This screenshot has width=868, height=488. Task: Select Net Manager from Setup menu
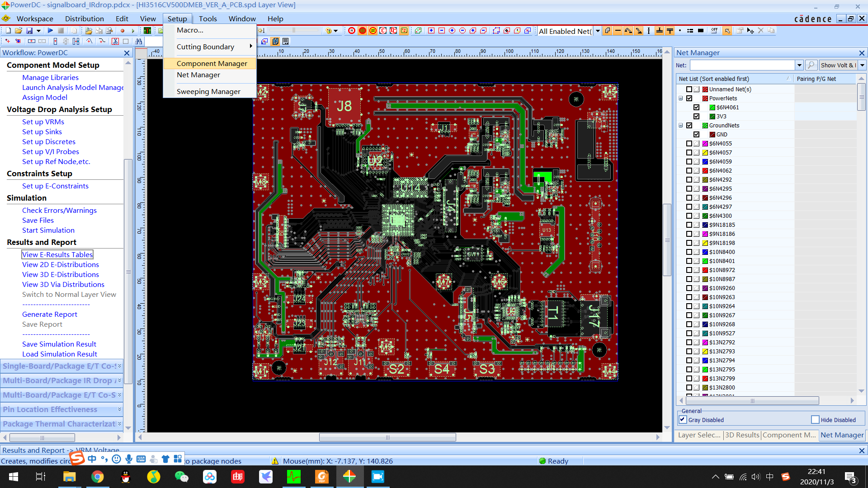point(210,75)
